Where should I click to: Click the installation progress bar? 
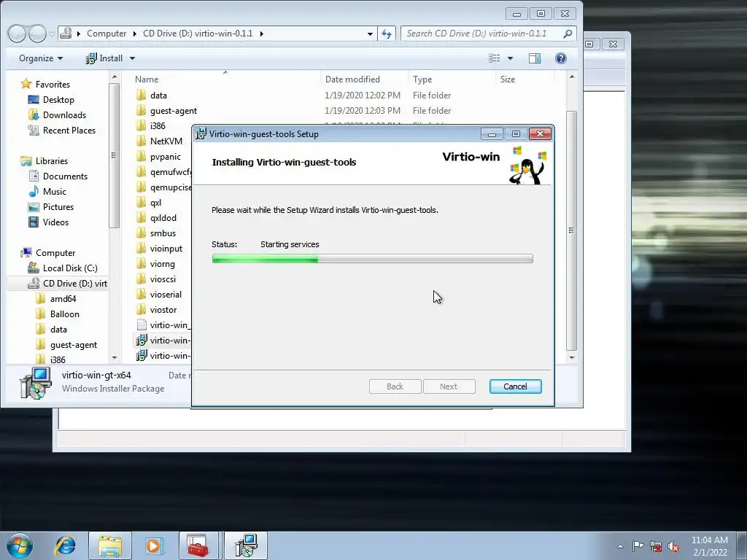click(x=372, y=259)
